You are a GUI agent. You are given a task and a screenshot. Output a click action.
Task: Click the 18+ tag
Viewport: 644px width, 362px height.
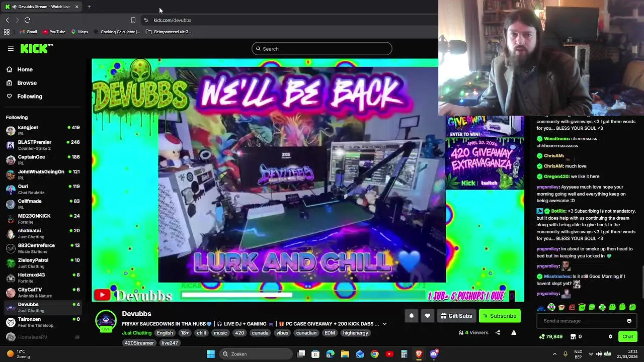[x=185, y=333]
